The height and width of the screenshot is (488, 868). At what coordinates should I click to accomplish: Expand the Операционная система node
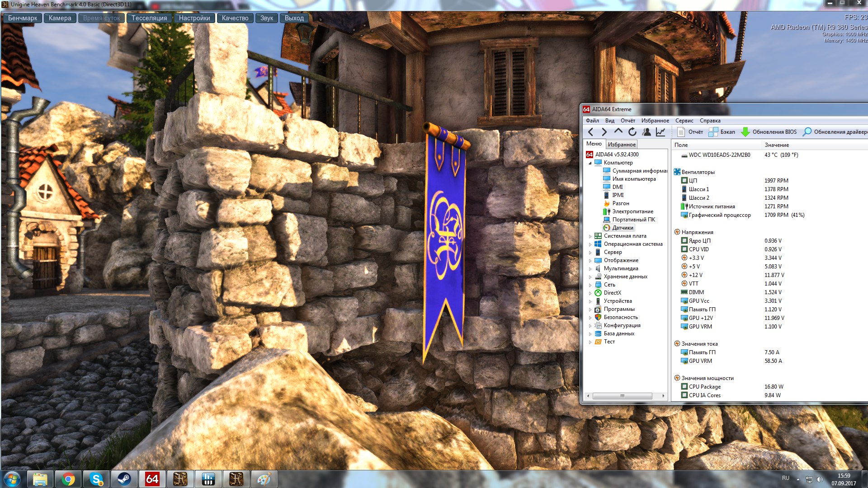(x=590, y=244)
